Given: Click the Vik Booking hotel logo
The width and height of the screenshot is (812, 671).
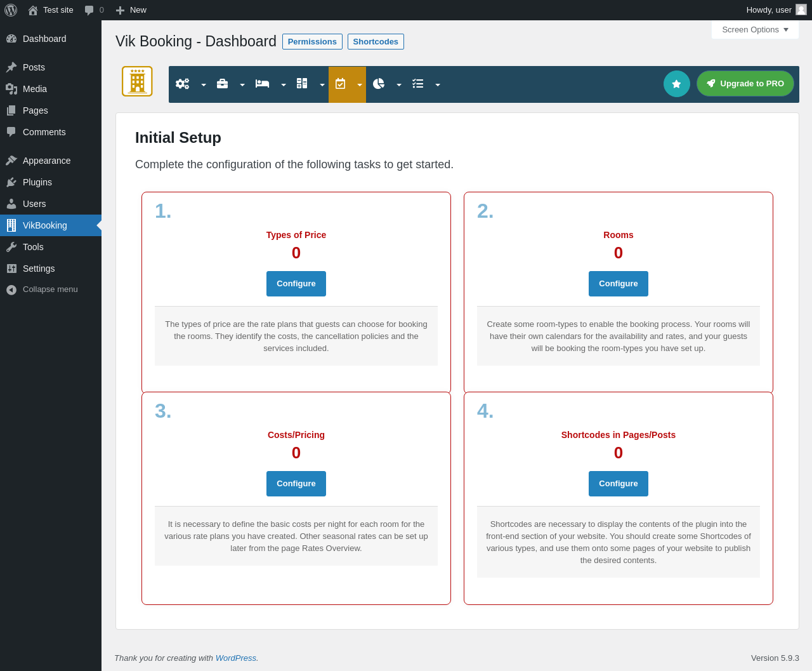Looking at the screenshot, I should [x=137, y=81].
